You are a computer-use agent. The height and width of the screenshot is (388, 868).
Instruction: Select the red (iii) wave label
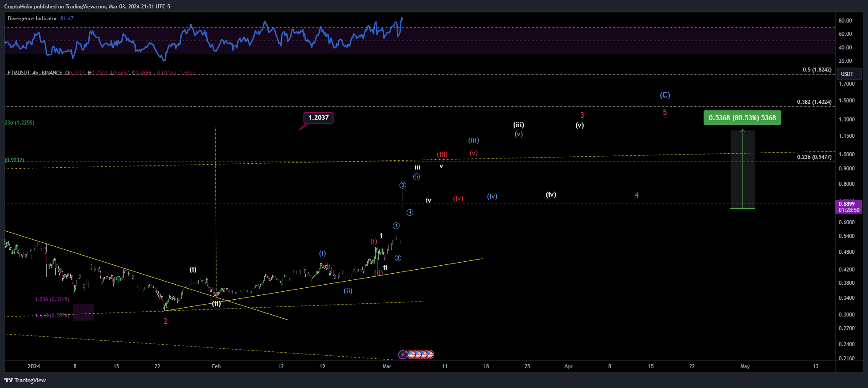(442, 154)
